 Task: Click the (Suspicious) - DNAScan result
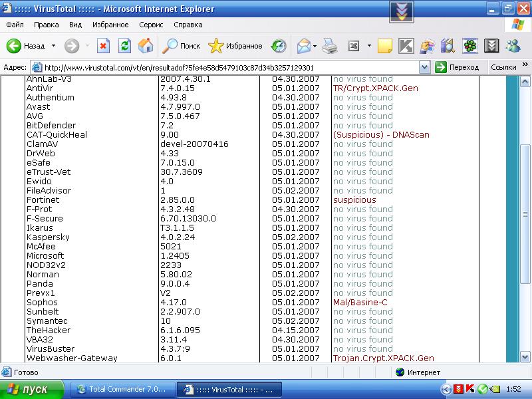(381, 135)
